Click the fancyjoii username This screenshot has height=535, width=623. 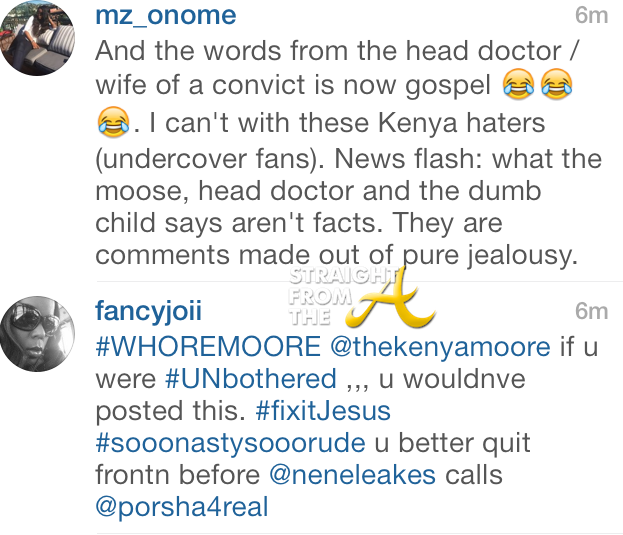pyautogui.click(x=149, y=311)
